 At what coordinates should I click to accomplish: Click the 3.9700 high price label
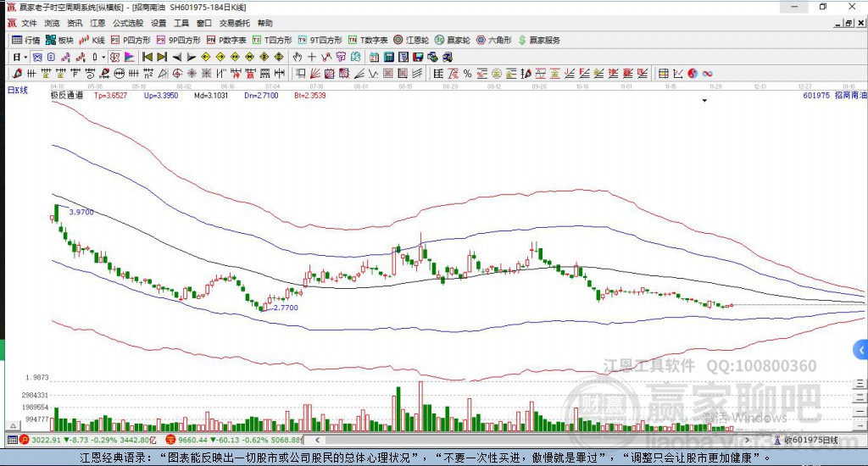click(x=81, y=212)
